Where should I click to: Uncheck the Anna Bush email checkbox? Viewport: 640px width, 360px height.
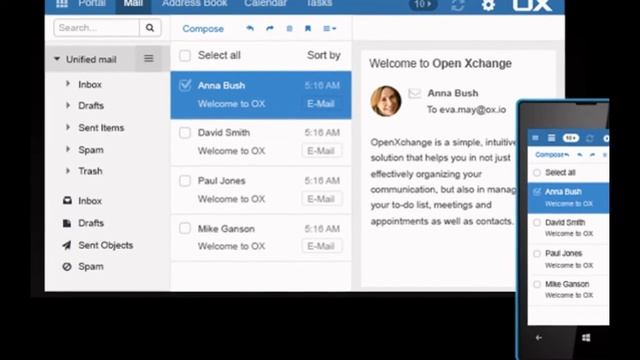185,85
